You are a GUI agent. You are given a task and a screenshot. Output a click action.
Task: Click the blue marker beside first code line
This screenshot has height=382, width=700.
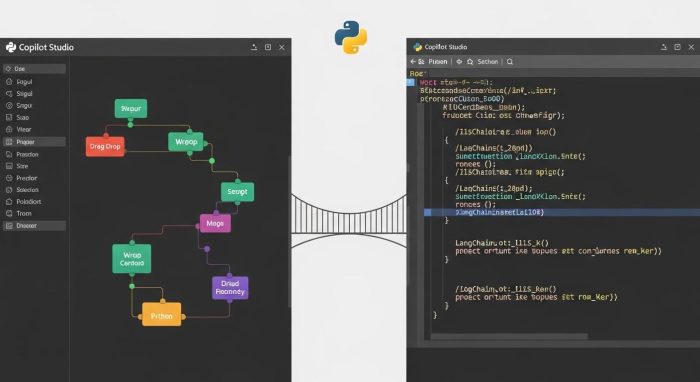point(411,82)
